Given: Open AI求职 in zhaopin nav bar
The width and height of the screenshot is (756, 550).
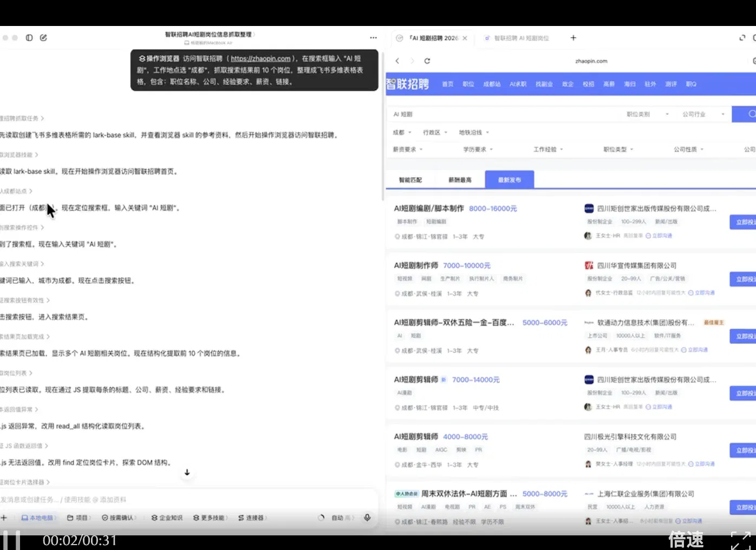Looking at the screenshot, I should [x=518, y=84].
